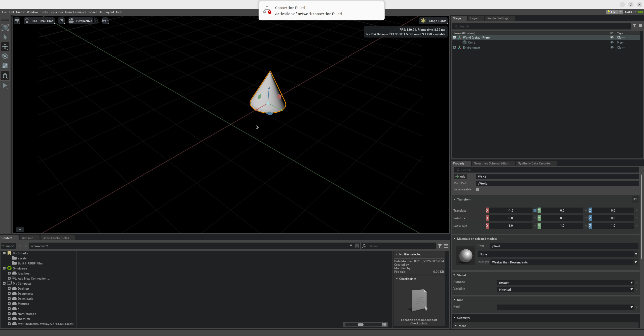Screen dimensions: 644x336
Task: Open the viewport settings sliders icon
Action: coord(17,21)
